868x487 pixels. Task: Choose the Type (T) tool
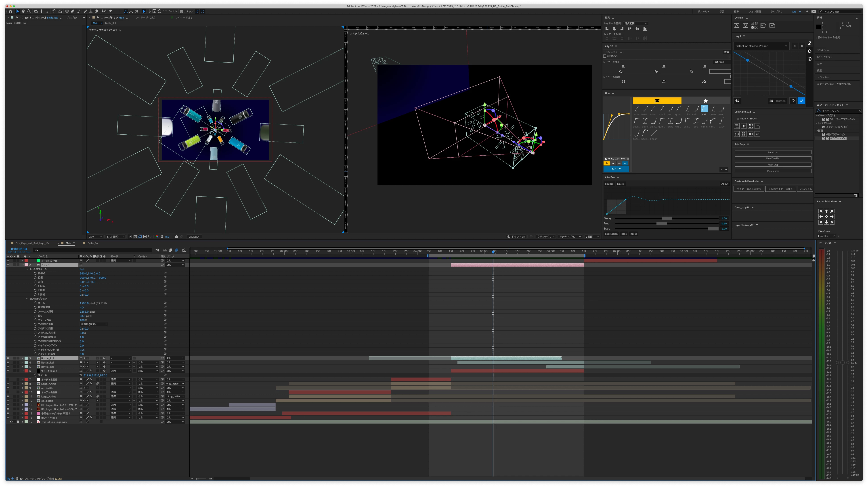[78, 11]
